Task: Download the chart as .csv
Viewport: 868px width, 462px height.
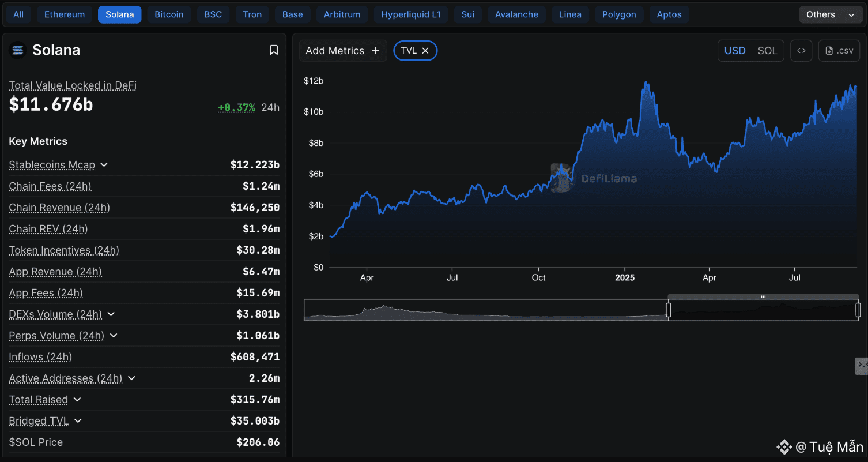Action: (839, 51)
